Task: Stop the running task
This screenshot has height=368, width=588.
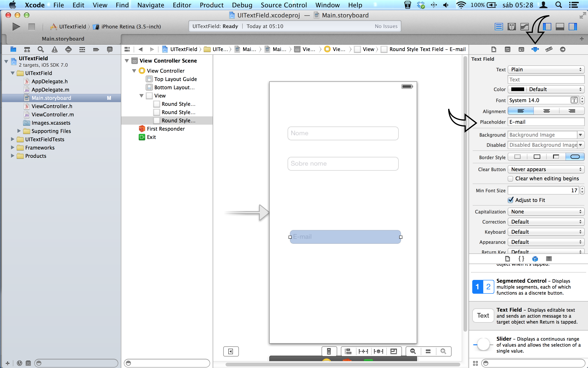Action: tap(32, 26)
